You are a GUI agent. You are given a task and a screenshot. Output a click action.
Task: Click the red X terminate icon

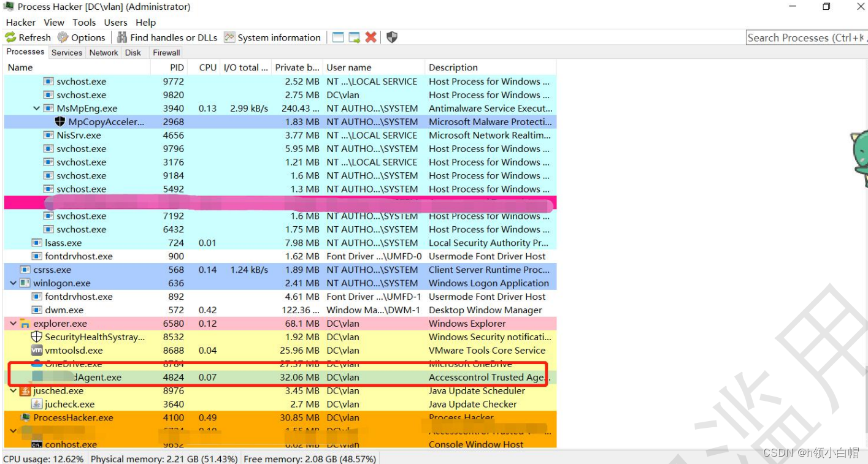371,37
